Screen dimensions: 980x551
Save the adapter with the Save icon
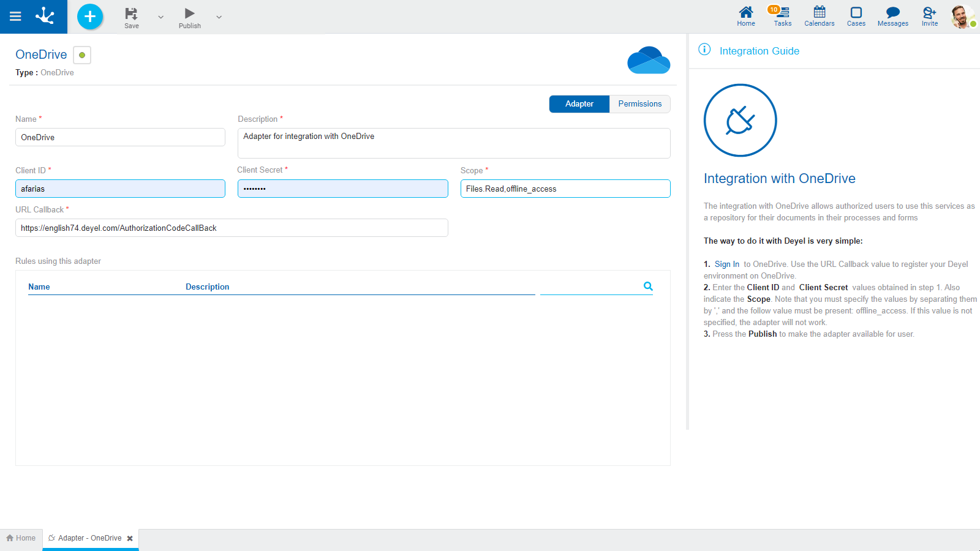coord(131,17)
